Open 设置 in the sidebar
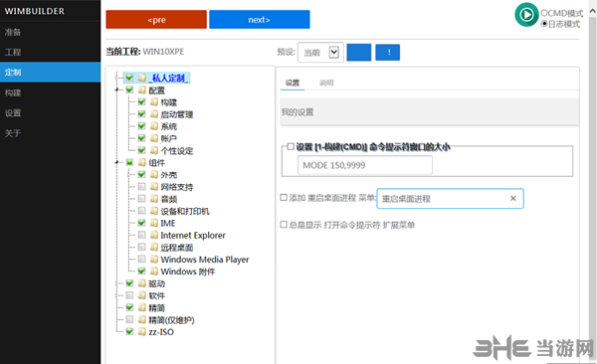The width and height of the screenshot is (597, 364). pos(51,112)
